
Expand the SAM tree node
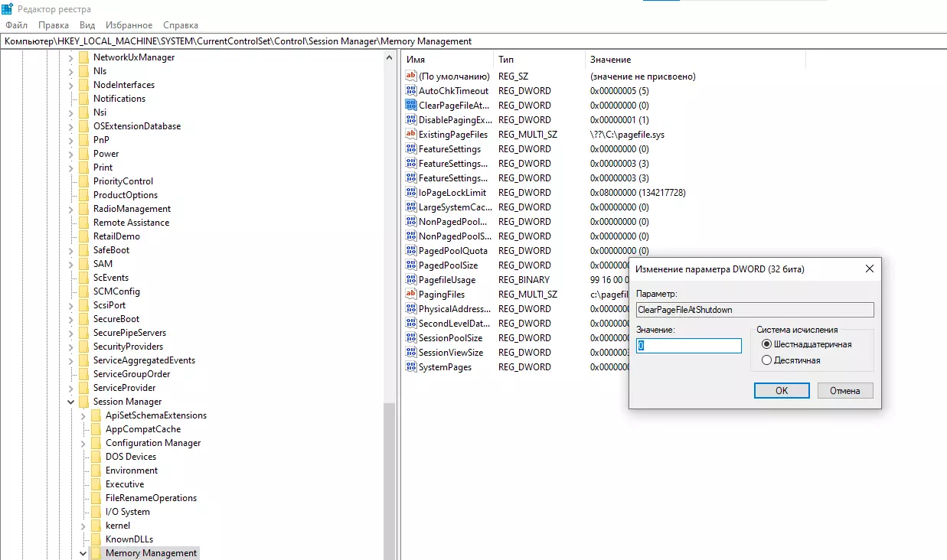coord(71,264)
